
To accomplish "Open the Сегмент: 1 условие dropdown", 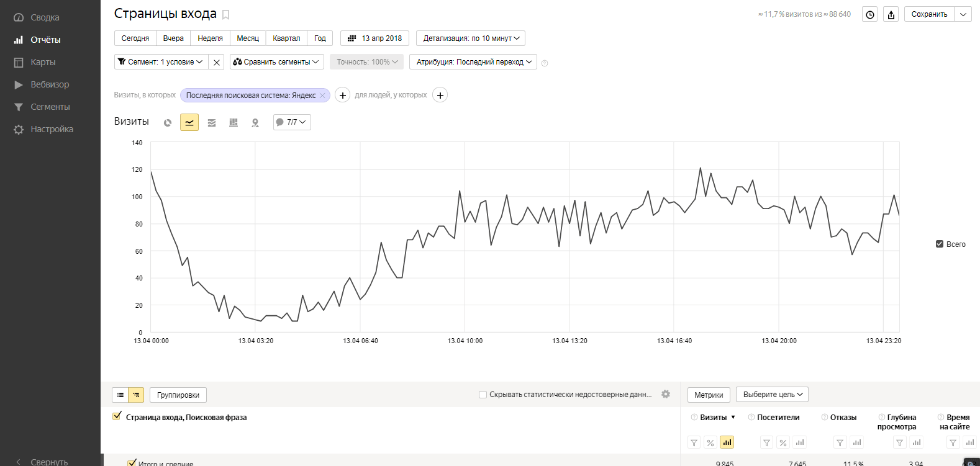I will point(160,62).
